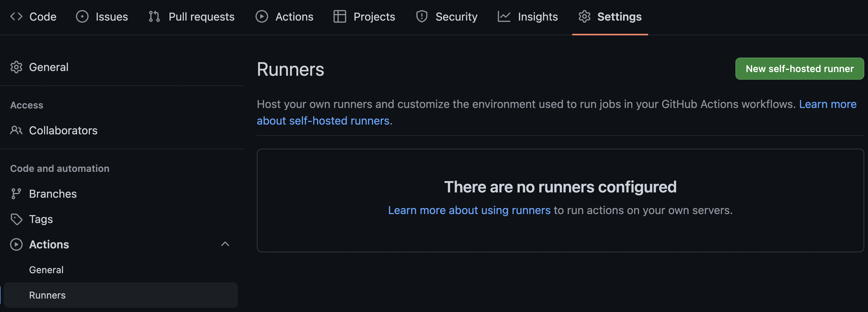Collapse the Actions section chevron

225,244
